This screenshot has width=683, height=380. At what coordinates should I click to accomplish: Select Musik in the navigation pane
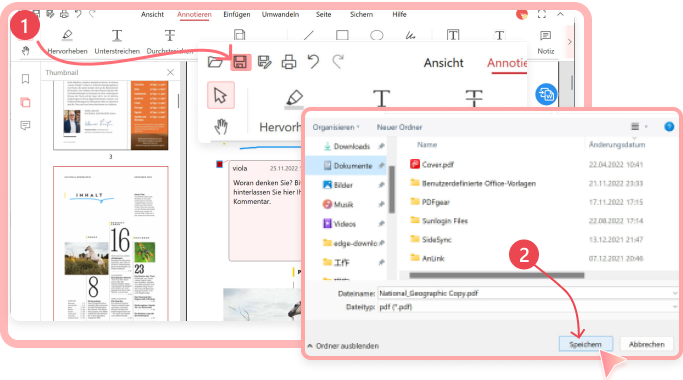(x=344, y=204)
